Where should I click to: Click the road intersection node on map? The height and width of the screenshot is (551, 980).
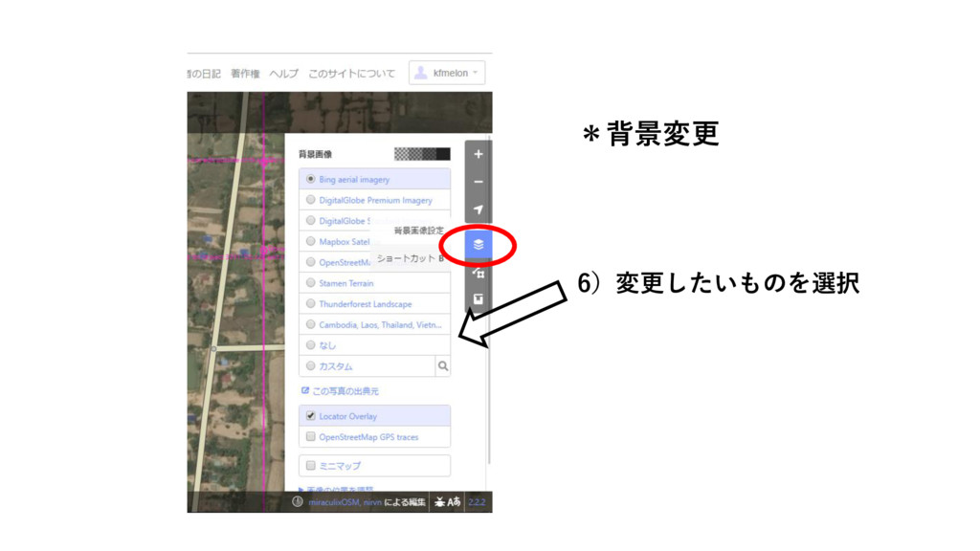click(x=213, y=348)
